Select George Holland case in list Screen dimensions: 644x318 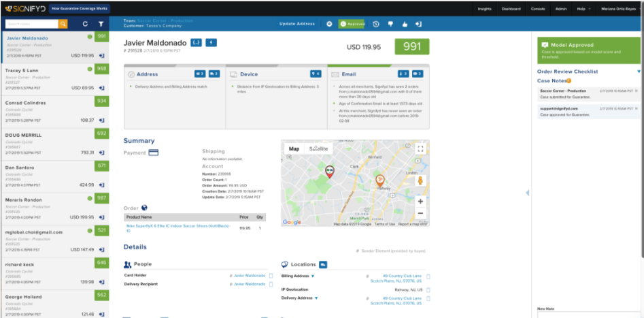(55, 304)
